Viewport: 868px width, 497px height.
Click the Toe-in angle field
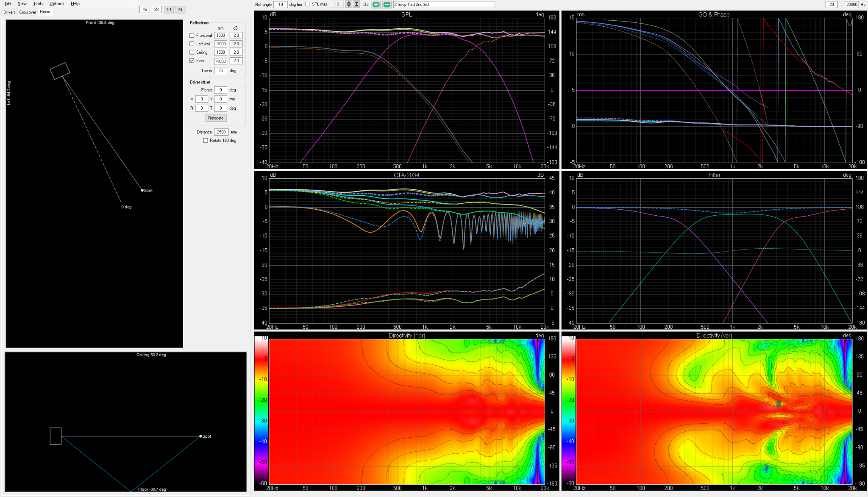pos(221,71)
